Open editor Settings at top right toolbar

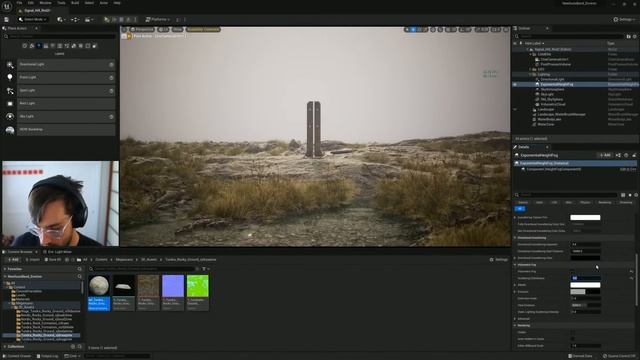tap(624, 20)
